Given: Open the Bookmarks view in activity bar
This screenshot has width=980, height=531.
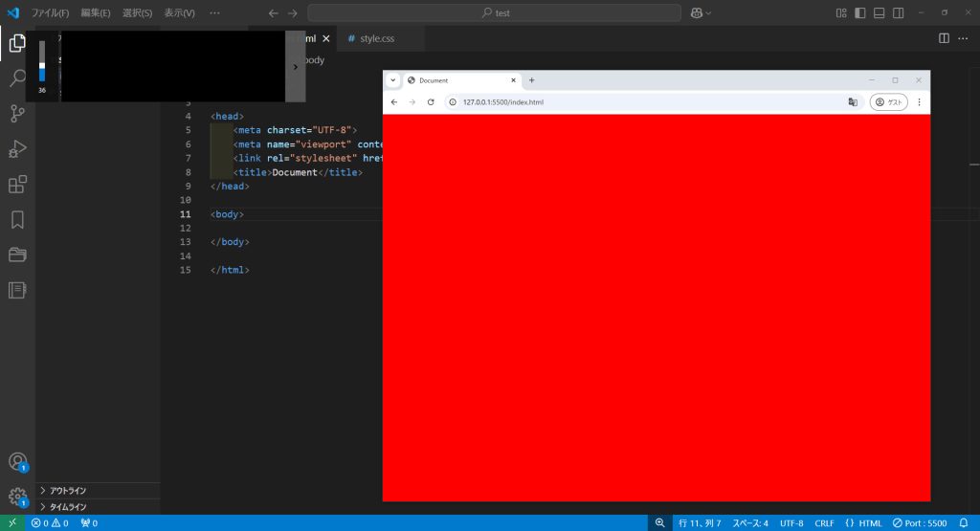Looking at the screenshot, I should 17,220.
